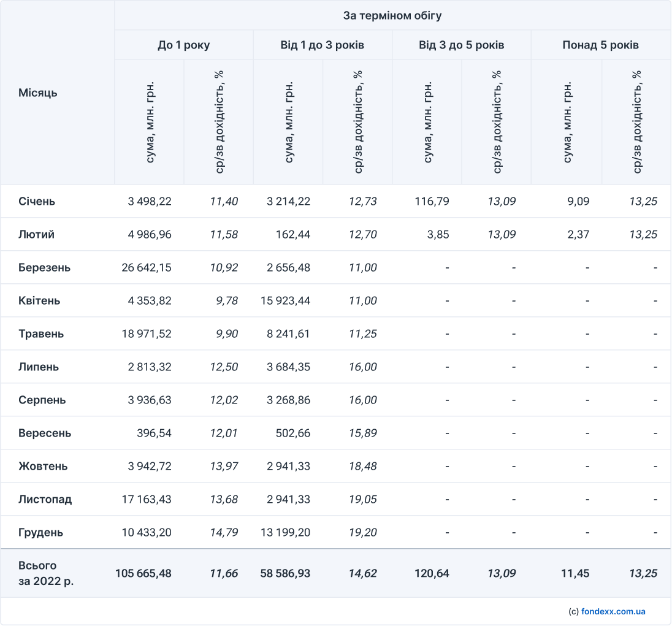Click the Березень sum value 26 642,15
The image size is (672, 626).
pos(146,268)
